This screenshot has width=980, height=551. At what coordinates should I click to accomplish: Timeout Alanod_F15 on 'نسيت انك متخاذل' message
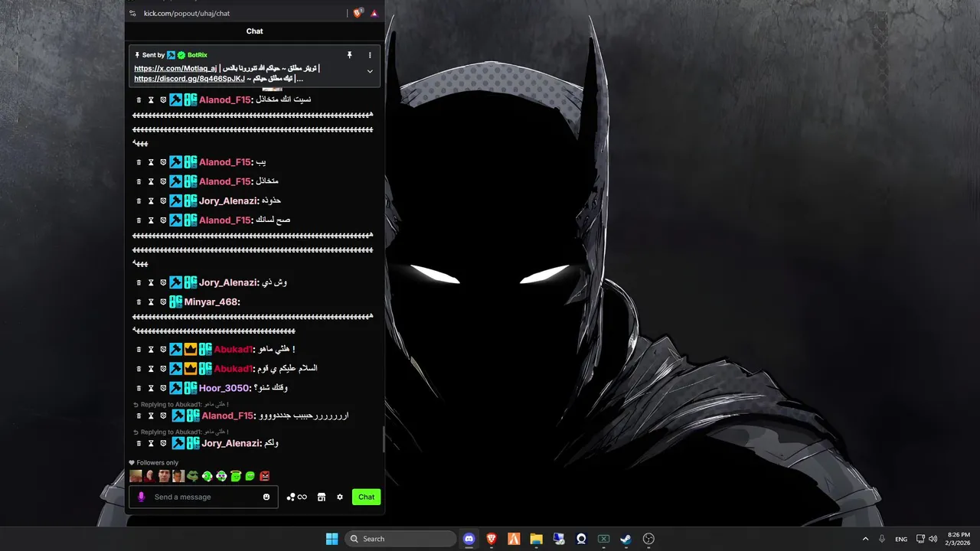151,99
